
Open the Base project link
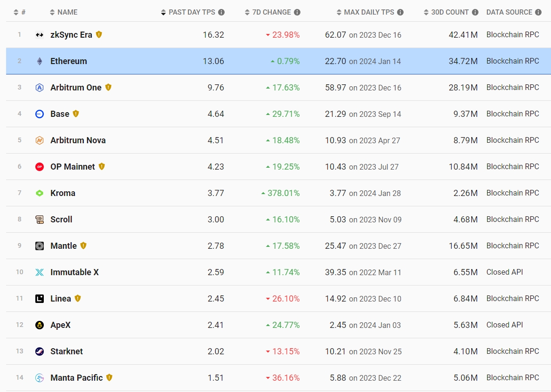pyautogui.click(x=60, y=114)
